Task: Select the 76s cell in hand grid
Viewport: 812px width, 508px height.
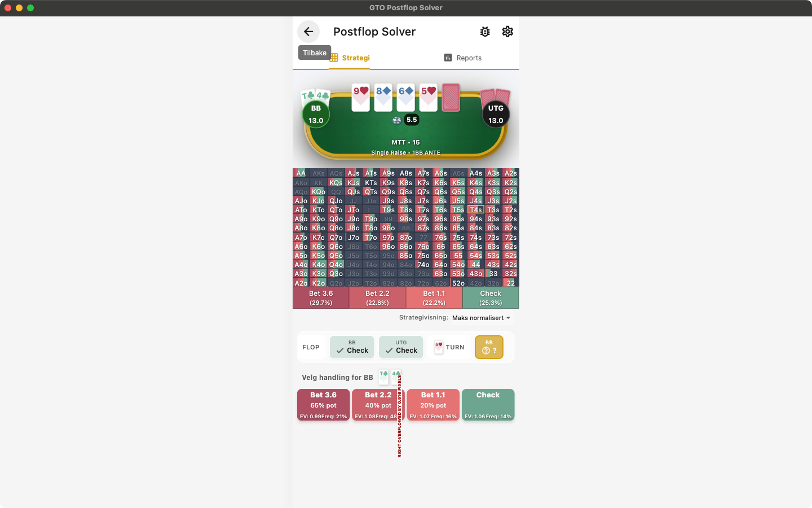Action: click(x=441, y=237)
